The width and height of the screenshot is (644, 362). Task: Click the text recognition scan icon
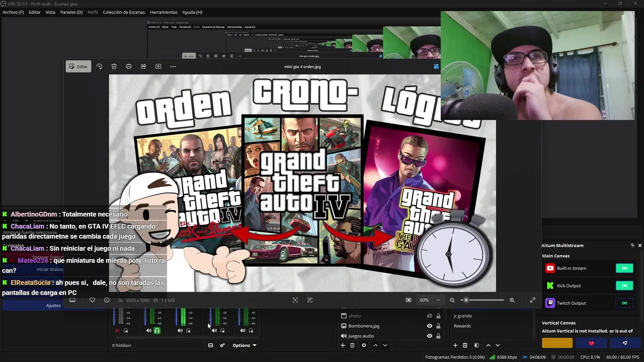point(310,300)
